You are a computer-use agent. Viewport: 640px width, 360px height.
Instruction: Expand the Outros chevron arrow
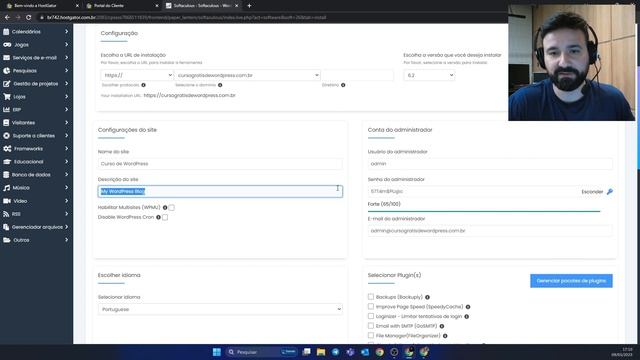pyautogui.click(x=67, y=240)
